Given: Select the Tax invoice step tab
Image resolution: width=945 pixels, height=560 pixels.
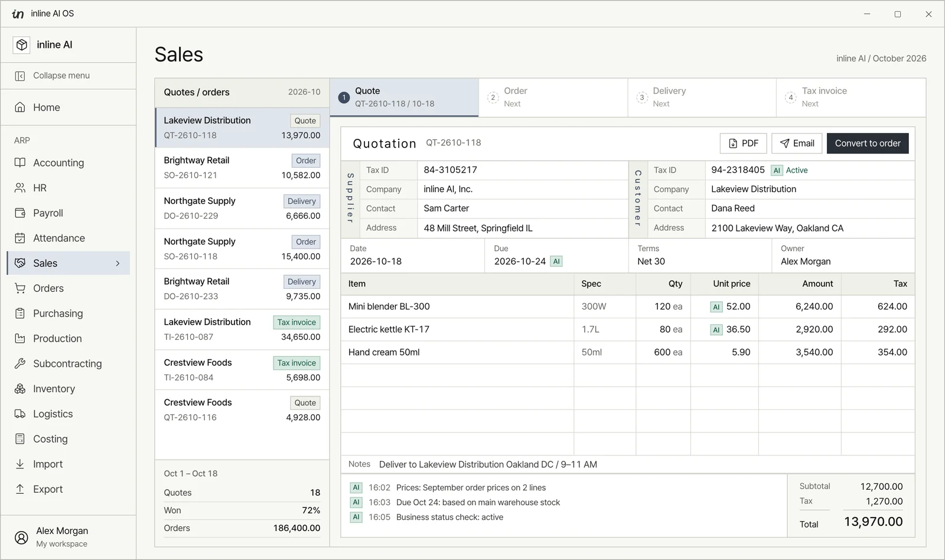Looking at the screenshot, I should coord(851,97).
